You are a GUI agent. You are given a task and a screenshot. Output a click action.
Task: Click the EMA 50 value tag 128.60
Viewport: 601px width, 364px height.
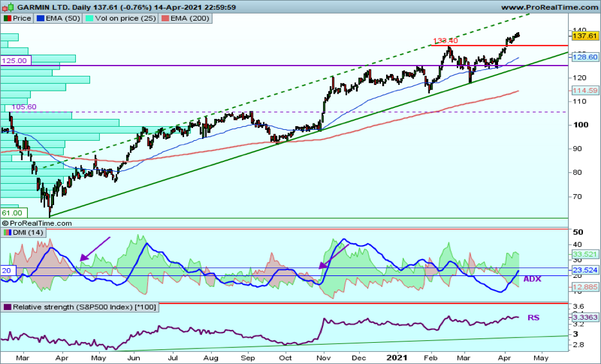(585, 57)
